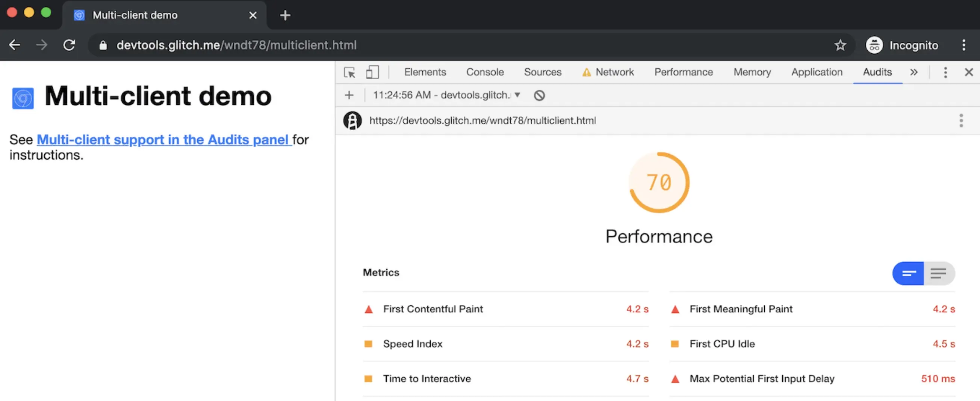Reload the page
This screenshot has width=980, height=401.
click(x=69, y=45)
